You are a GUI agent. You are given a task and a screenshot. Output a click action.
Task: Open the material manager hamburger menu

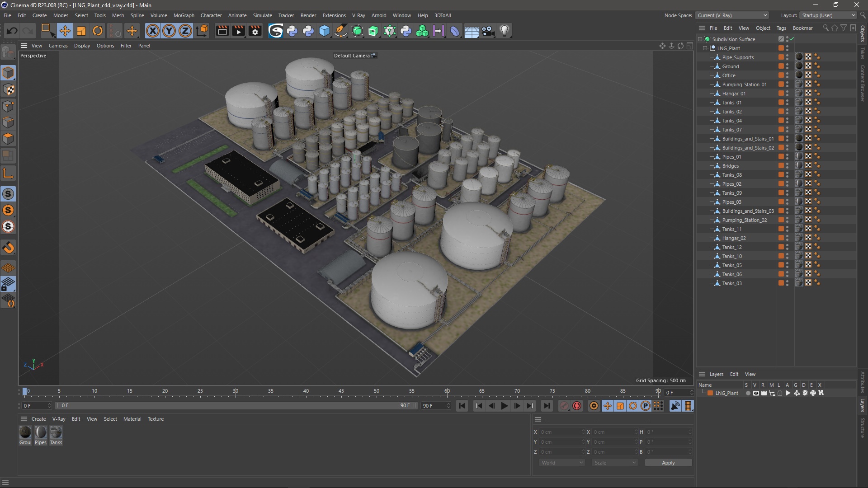(24, 419)
